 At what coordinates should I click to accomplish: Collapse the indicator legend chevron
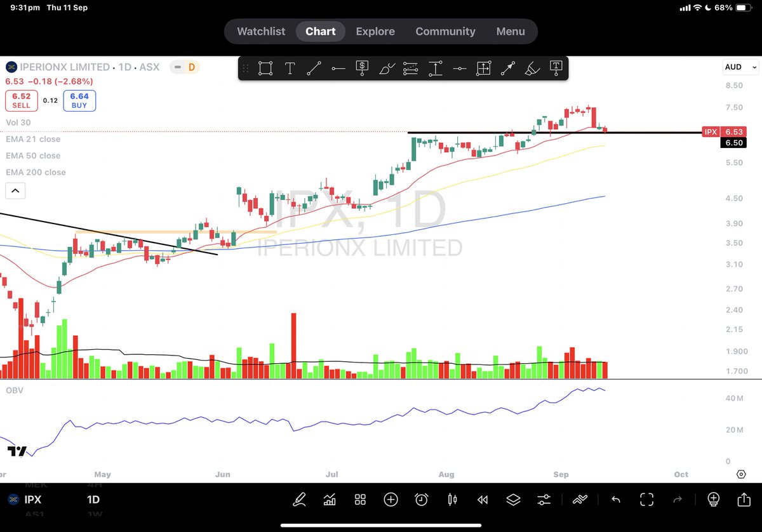(x=15, y=190)
